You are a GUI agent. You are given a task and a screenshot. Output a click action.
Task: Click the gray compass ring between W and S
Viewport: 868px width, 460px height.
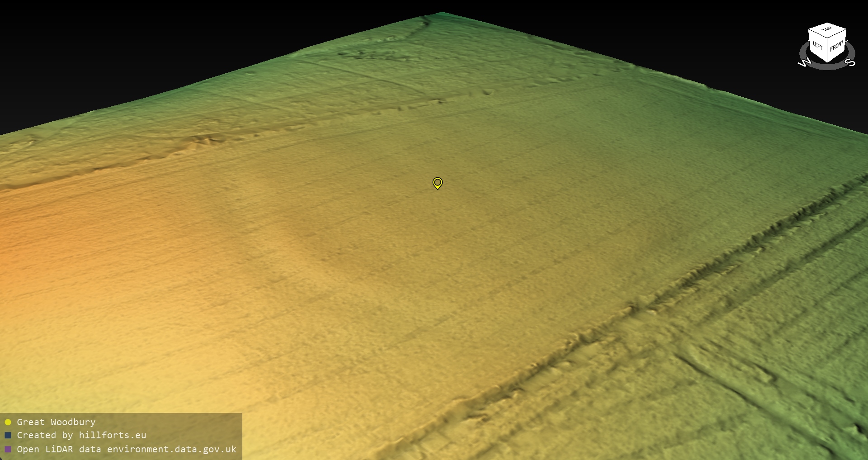tap(827, 67)
